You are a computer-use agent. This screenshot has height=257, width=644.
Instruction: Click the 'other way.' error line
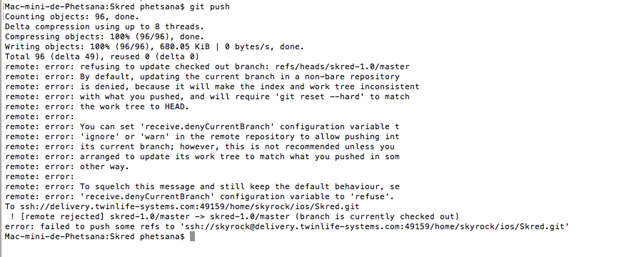point(67,166)
